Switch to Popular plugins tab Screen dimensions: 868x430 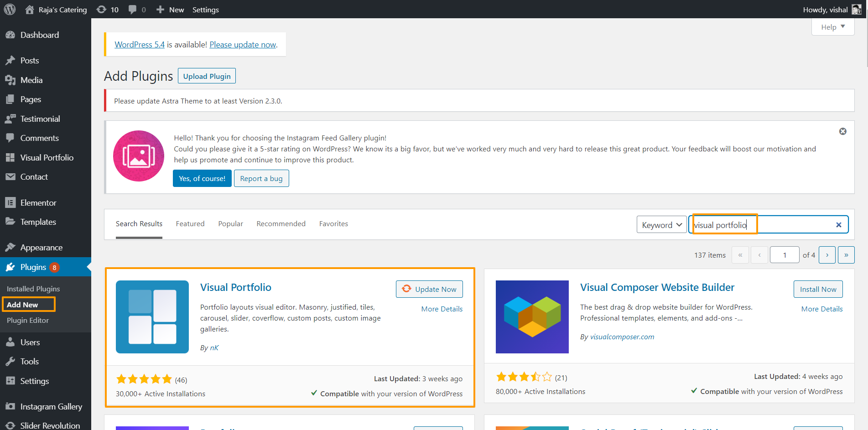point(231,224)
